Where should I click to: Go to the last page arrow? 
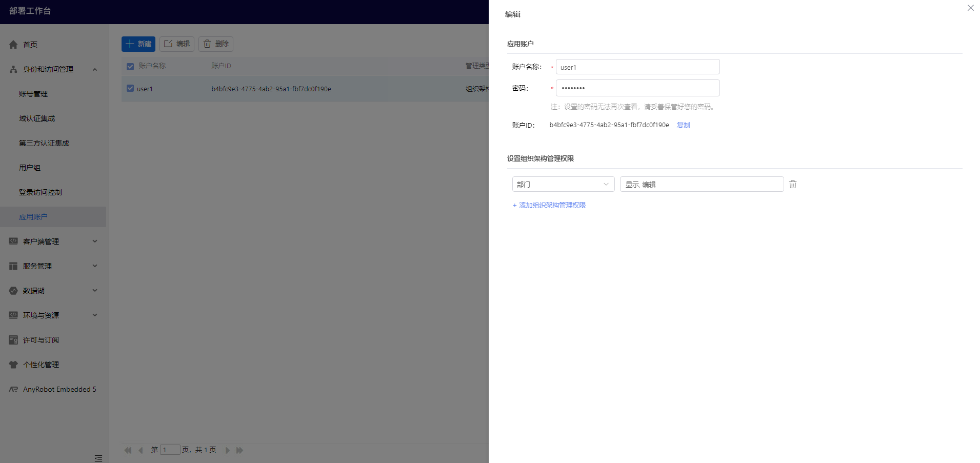coord(239,450)
